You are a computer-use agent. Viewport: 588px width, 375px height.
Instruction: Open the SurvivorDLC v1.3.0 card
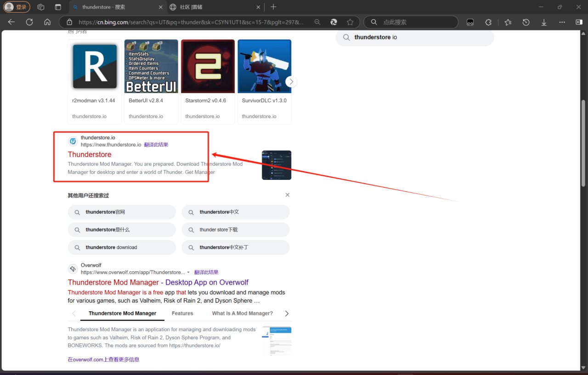coord(264,81)
